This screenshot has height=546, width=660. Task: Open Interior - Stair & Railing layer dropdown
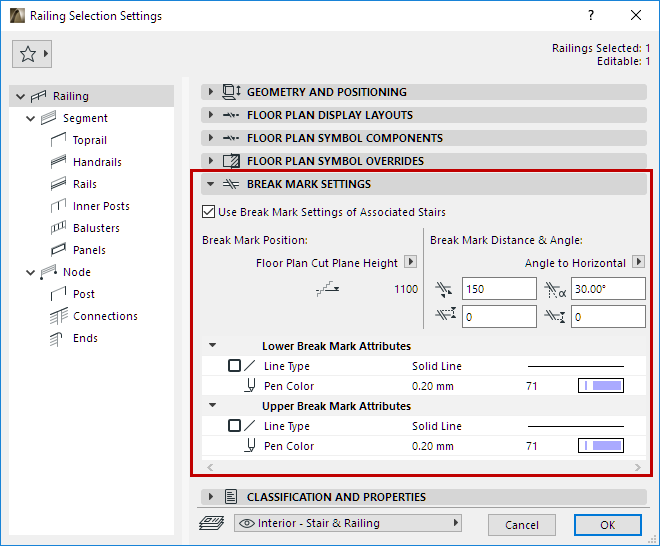(x=348, y=523)
